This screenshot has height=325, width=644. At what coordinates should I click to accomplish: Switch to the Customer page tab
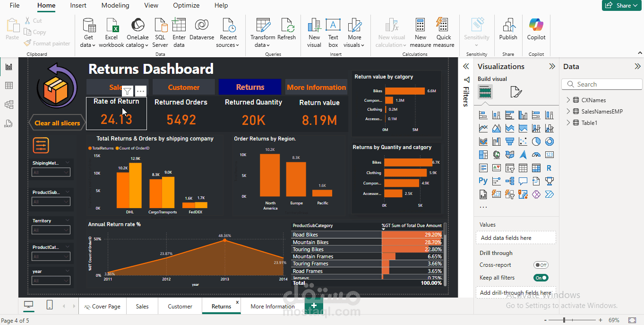coord(179,306)
